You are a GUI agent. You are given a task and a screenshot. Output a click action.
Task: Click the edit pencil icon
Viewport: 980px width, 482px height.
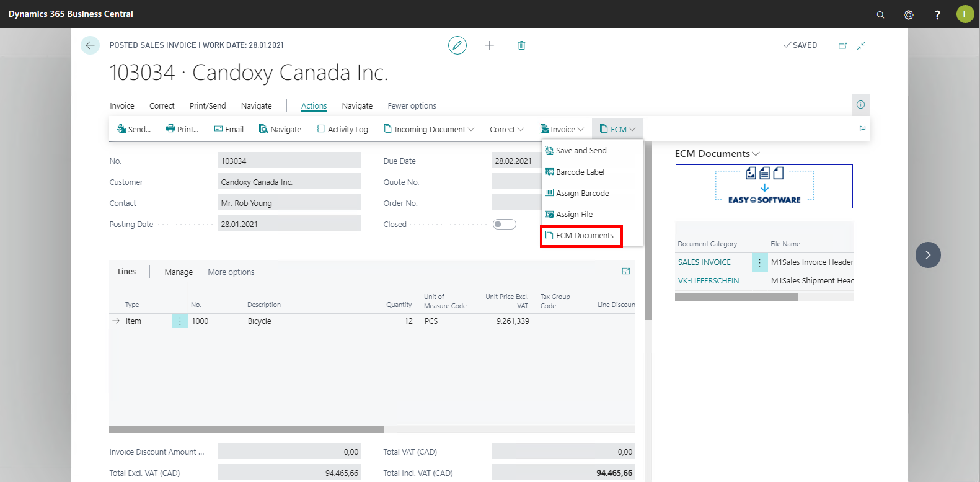click(457, 45)
